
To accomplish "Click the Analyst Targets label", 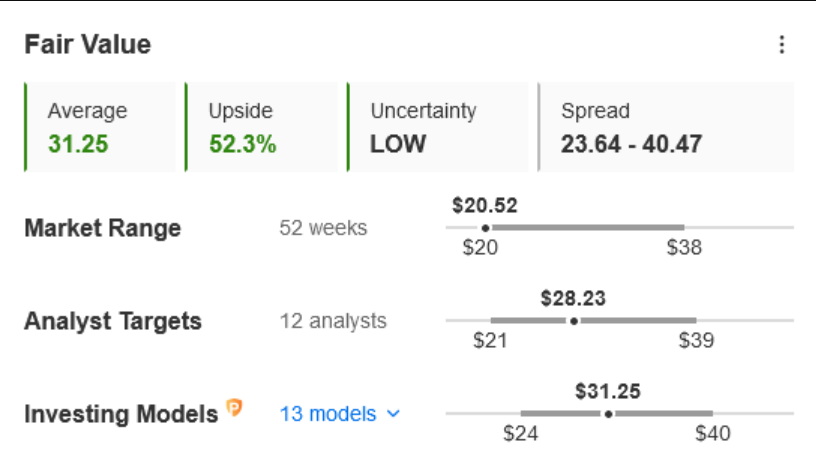I will (x=113, y=321).
